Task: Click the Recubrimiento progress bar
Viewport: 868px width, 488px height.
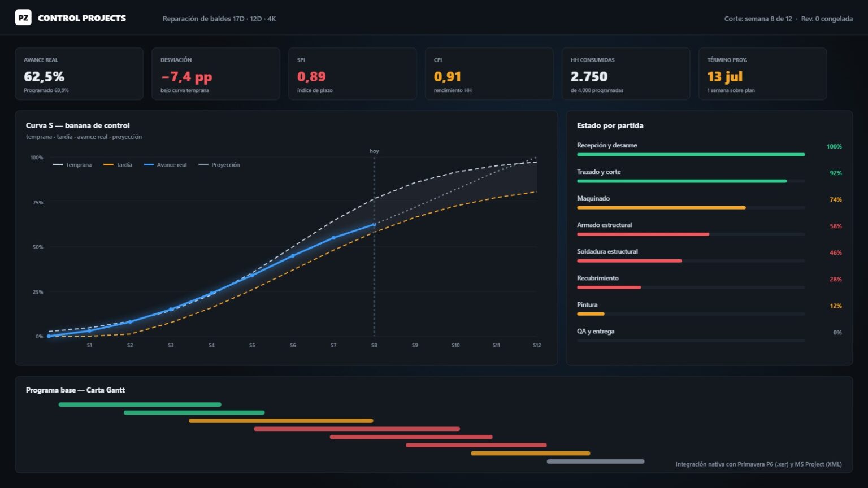Action: point(691,287)
